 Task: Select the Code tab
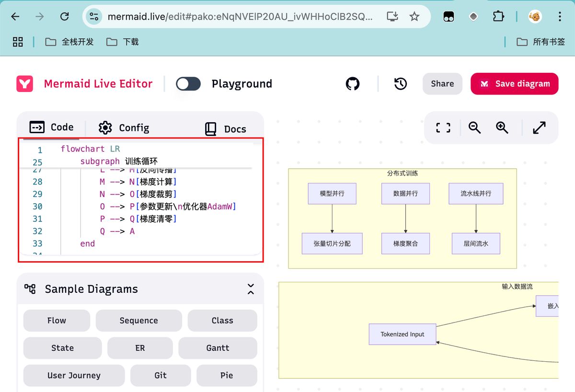click(52, 127)
